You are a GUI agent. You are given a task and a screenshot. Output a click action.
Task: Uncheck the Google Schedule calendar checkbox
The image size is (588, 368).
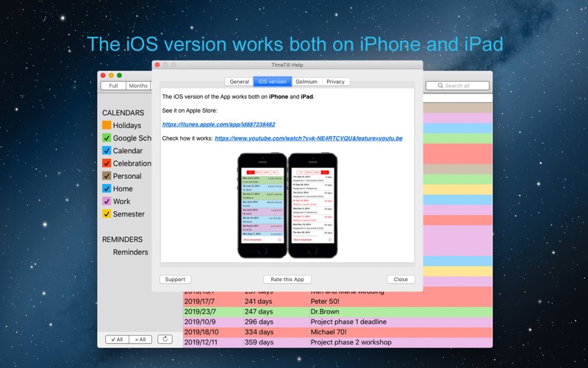pyautogui.click(x=107, y=138)
